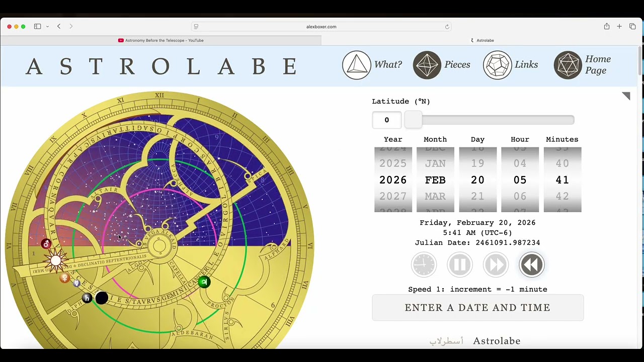644x362 pixels.
Task: Select hour 06 in Hour picker
Action: point(520,196)
